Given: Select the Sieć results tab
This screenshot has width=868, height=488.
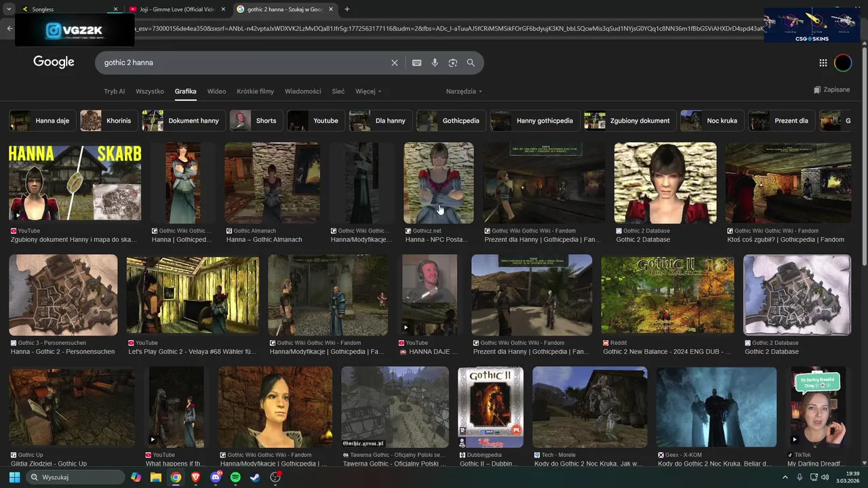Looking at the screenshot, I should pyautogui.click(x=338, y=91).
